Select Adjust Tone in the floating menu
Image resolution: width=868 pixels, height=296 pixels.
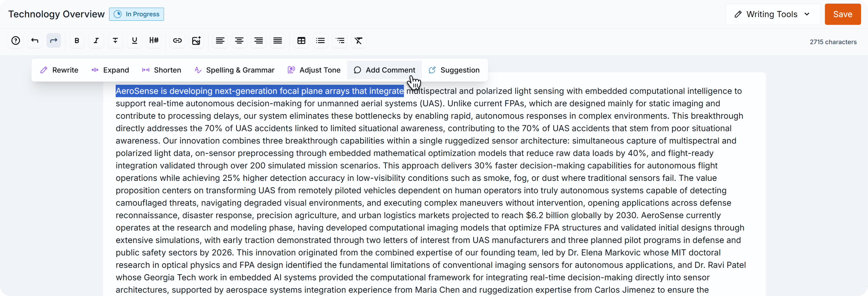pos(314,70)
